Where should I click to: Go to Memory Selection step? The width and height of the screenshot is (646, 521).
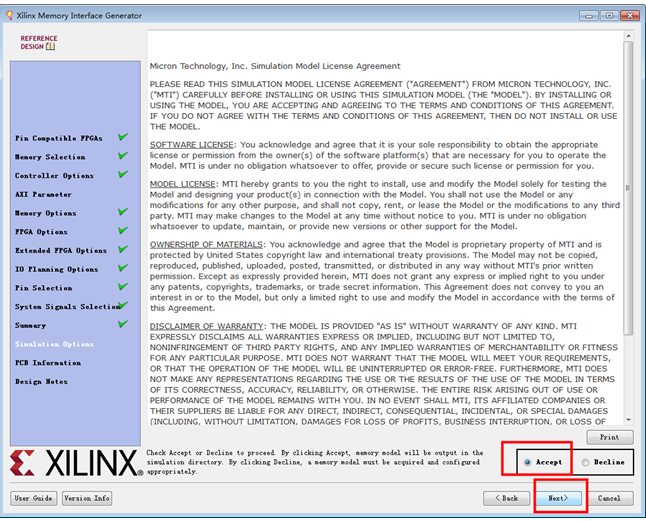pyautogui.click(x=50, y=157)
